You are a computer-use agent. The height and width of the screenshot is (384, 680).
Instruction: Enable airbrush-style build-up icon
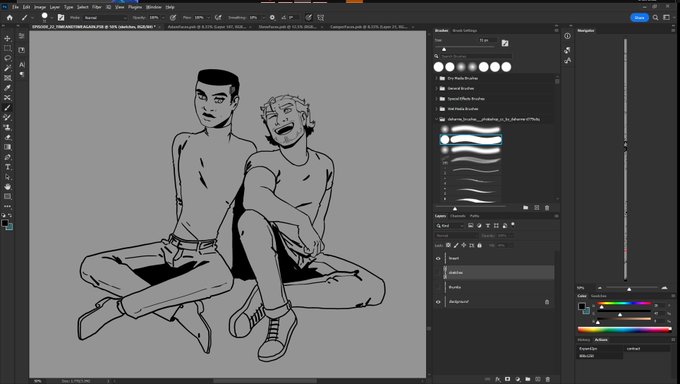click(x=218, y=17)
